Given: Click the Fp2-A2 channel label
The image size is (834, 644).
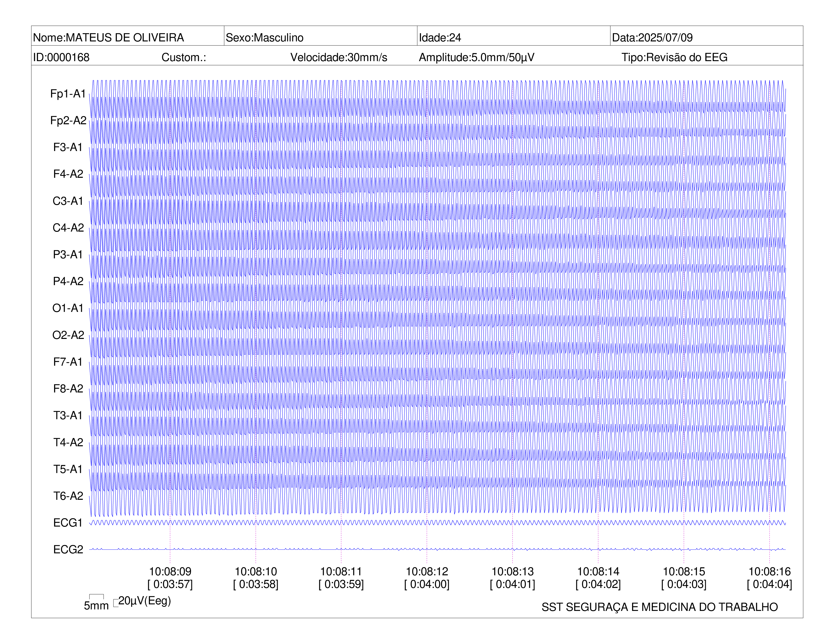Looking at the screenshot, I should tap(68, 120).
